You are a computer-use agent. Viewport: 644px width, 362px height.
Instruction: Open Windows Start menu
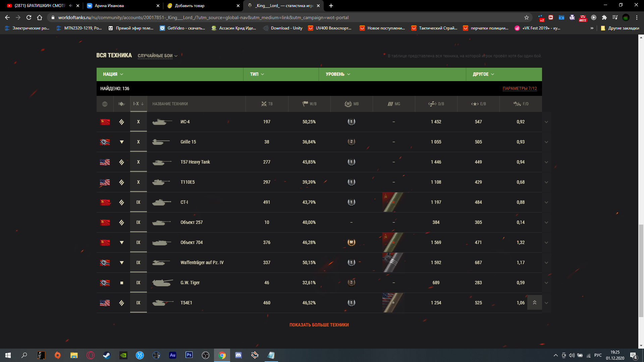(8, 355)
